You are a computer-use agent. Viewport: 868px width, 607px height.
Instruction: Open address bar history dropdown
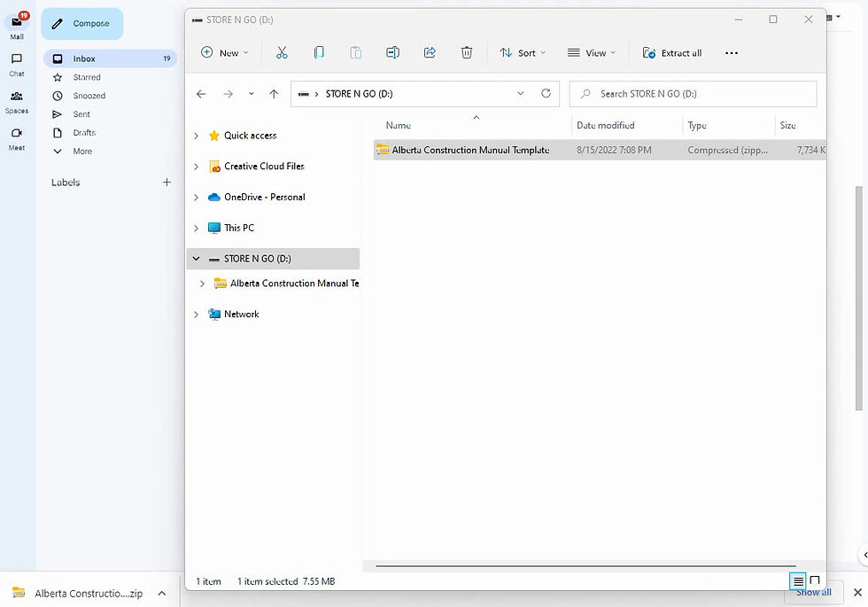point(521,94)
